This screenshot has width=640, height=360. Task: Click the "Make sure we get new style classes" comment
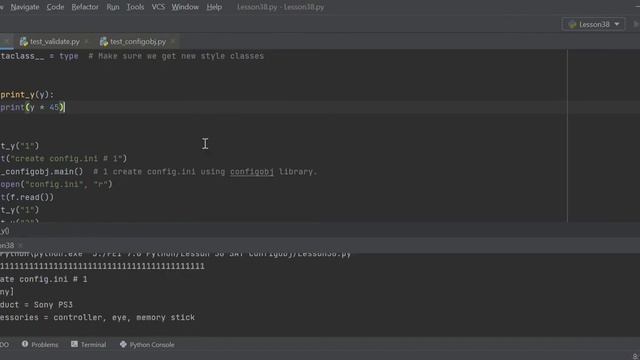pyautogui.click(x=176, y=56)
